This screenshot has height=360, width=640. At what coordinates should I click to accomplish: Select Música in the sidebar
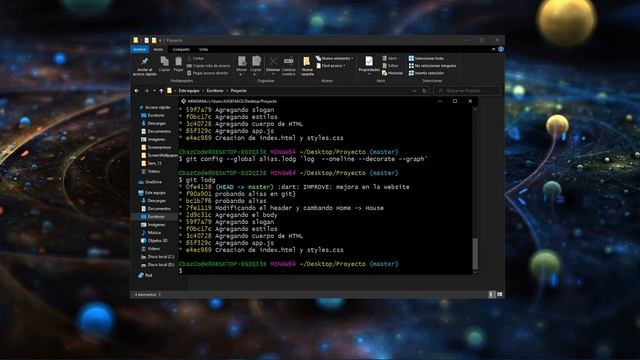pyautogui.click(x=151, y=233)
